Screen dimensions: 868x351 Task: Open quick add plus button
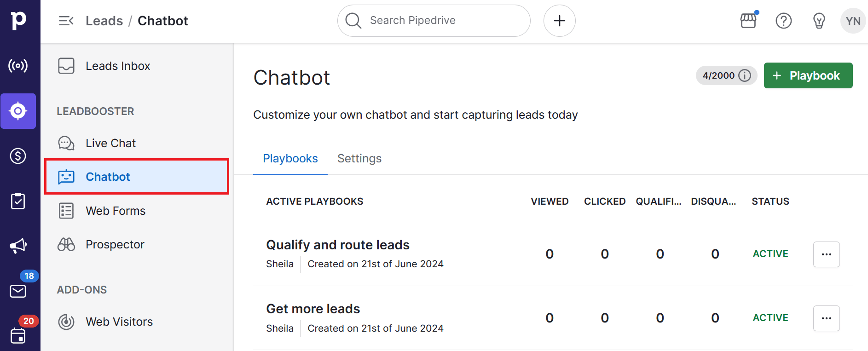point(560,21)
